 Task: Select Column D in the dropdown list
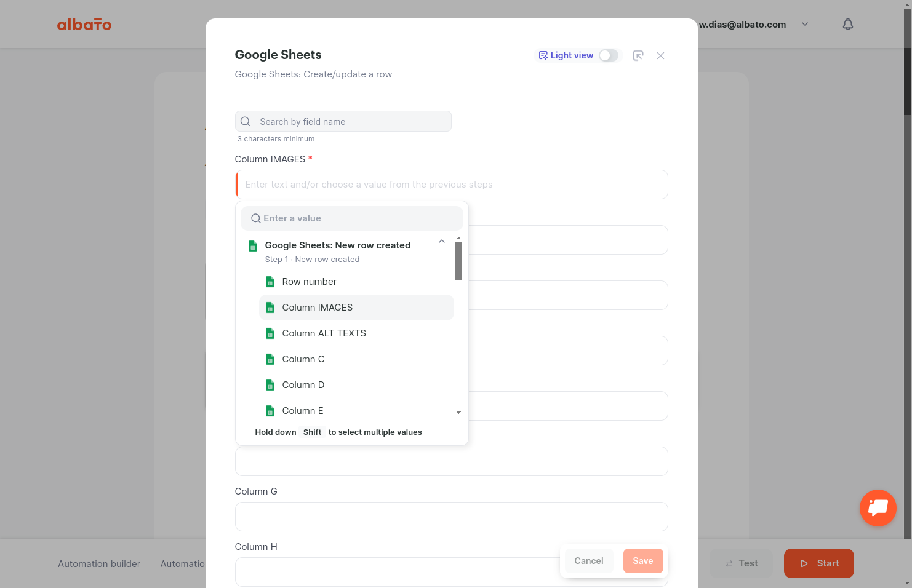click(356, 385)
